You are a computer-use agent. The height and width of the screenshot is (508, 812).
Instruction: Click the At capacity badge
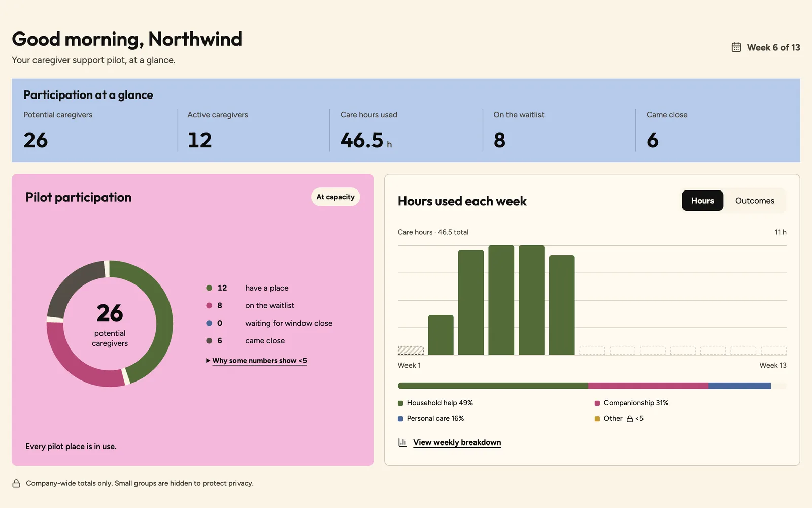pos(335,197)
